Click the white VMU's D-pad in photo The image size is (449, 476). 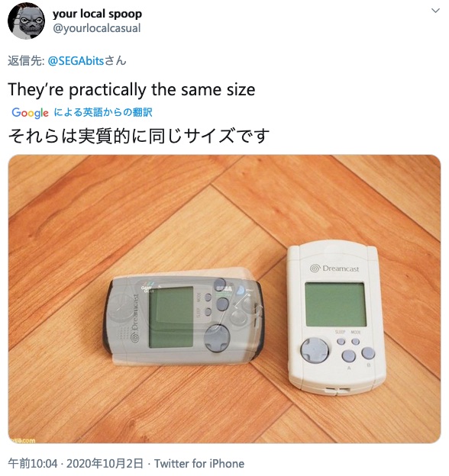click(x=315, y=350)
